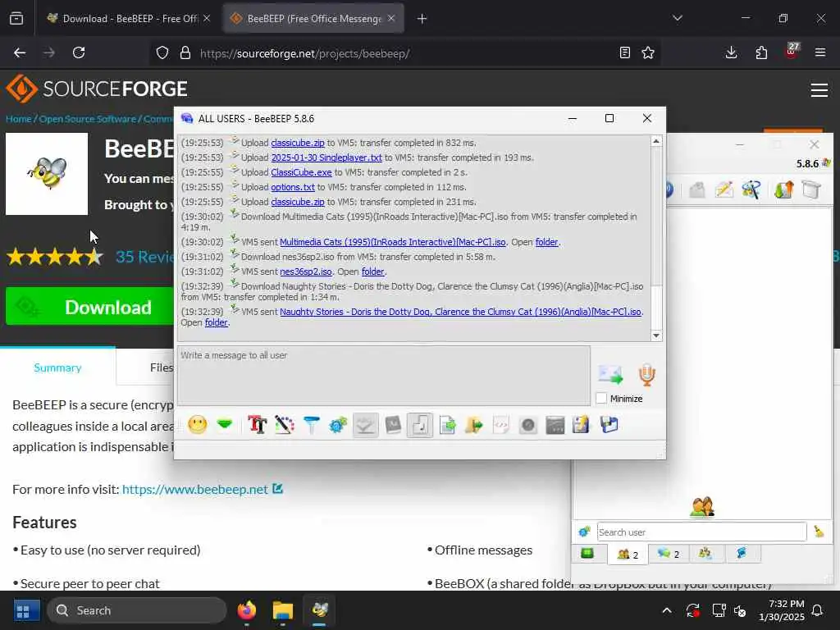Viewport: 840px width, 630px height.
Task: Click the tools wrench icon in main toolbar
Action: [x=751, y=189]
